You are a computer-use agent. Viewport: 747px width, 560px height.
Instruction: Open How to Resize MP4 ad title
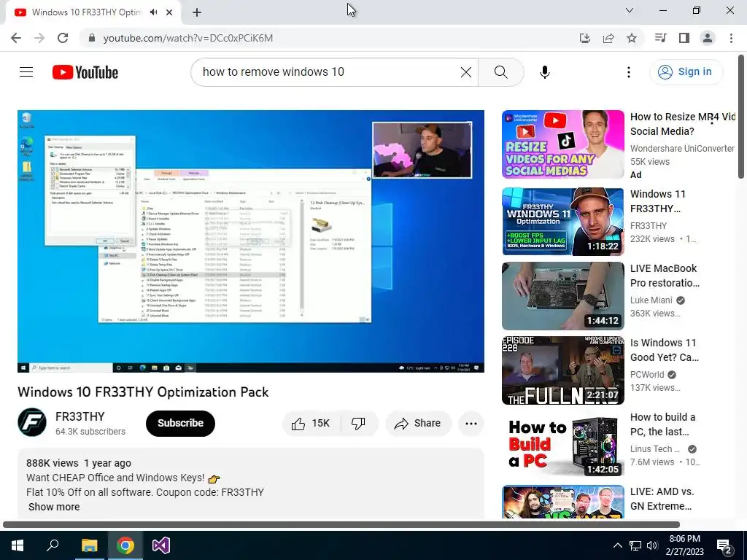[682, 124]
